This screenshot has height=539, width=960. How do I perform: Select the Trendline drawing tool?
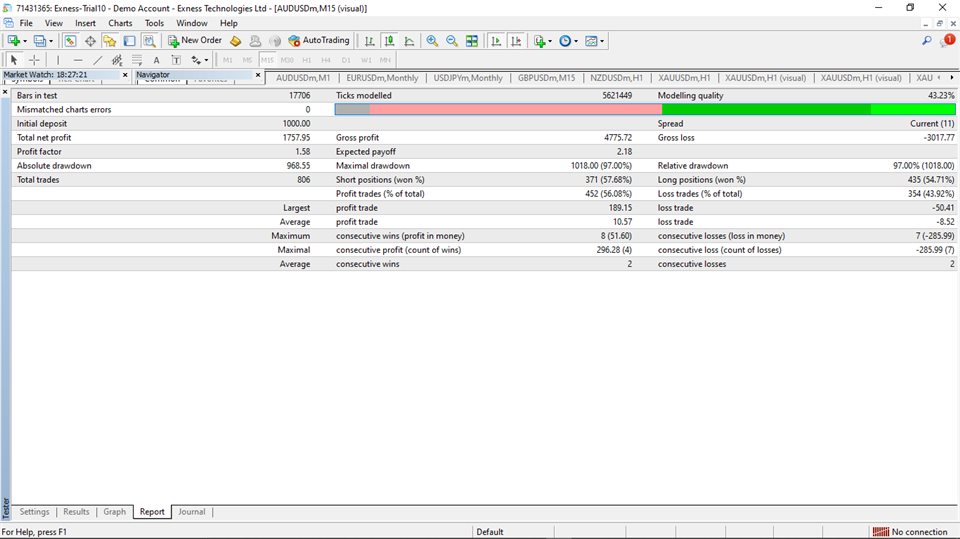pyautogui.click(x=97, y=60)
